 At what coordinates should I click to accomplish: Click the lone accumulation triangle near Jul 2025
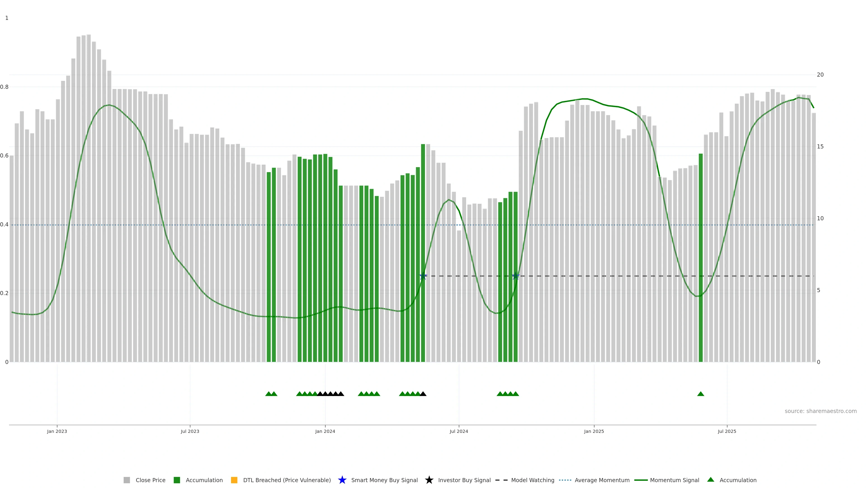click(x=701, y=394)
